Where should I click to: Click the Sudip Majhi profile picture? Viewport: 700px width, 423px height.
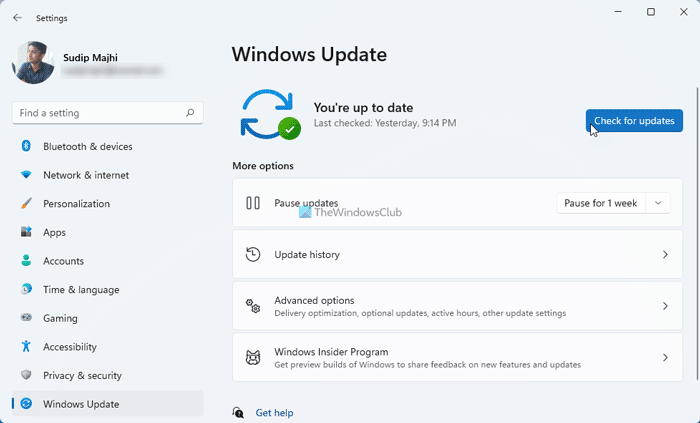34,62
